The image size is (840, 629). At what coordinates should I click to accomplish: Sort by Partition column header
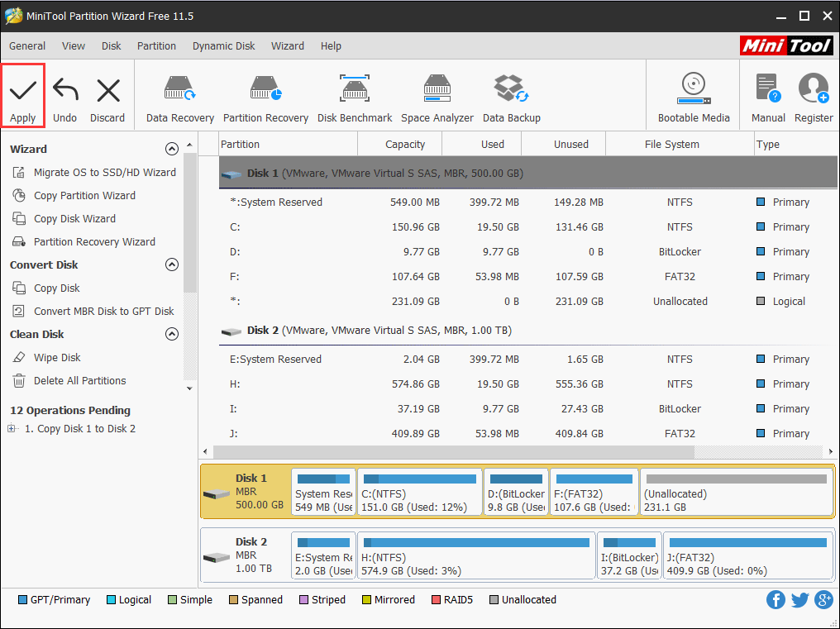pos(289,145)
